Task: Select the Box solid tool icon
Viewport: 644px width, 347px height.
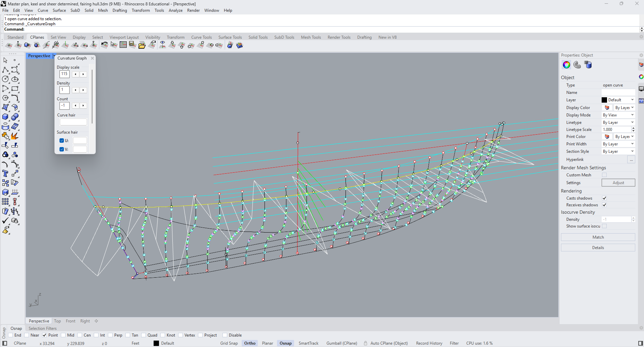Action: 5,117
